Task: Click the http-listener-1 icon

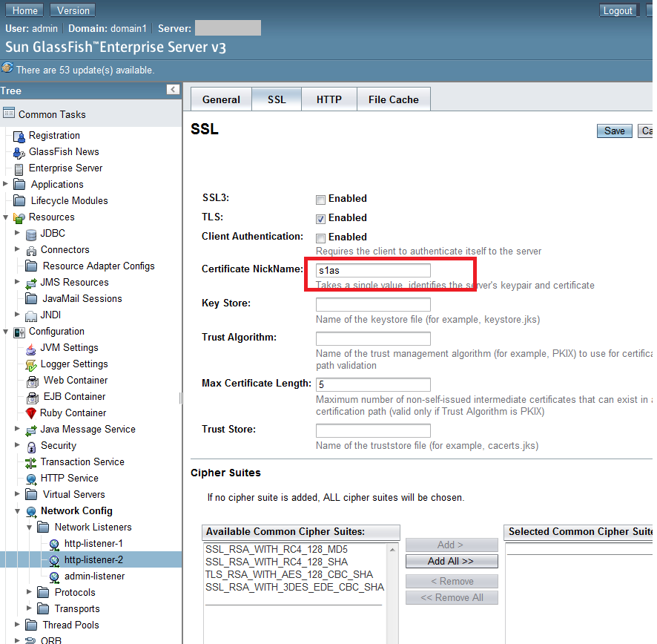Action: (54, 545)
